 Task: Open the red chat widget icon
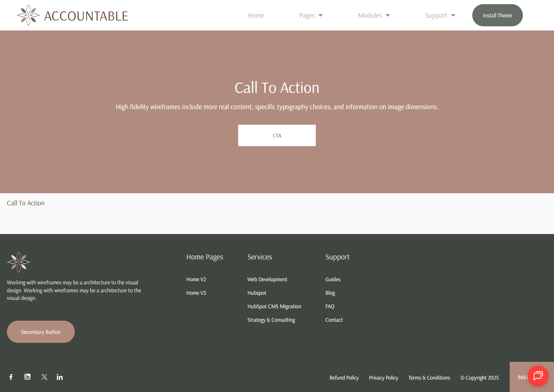[538, 376]
